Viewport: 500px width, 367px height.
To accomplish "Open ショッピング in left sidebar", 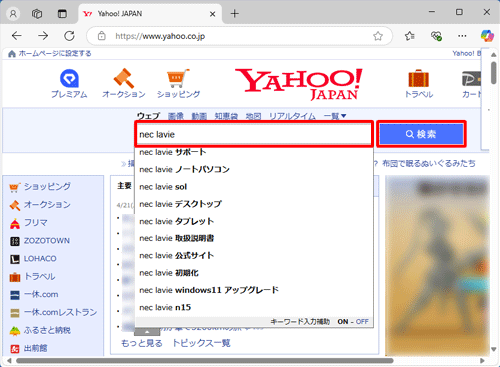I will (x=47, y=186).
